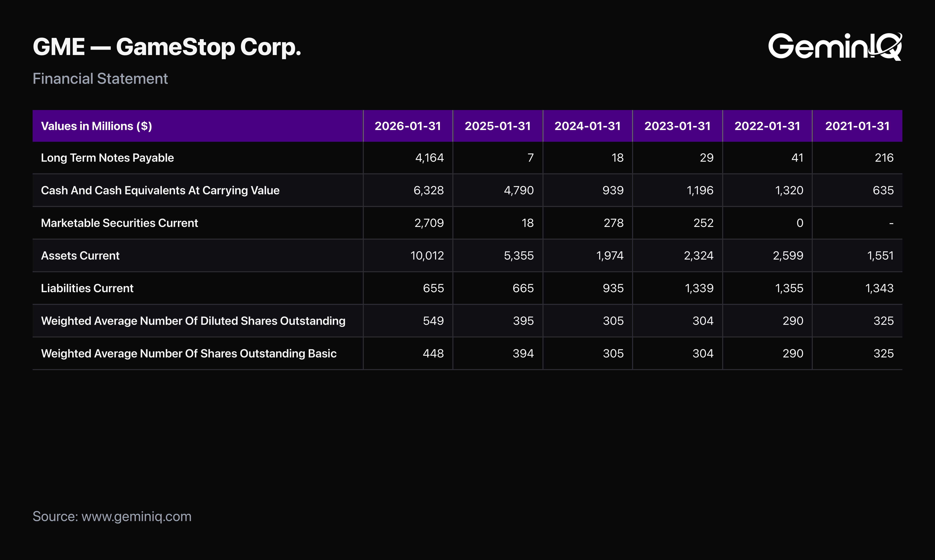This screenshot has height=560, width=935.
Task: Click the Liabilities Current value 1,339
Action: pos(699,288)
